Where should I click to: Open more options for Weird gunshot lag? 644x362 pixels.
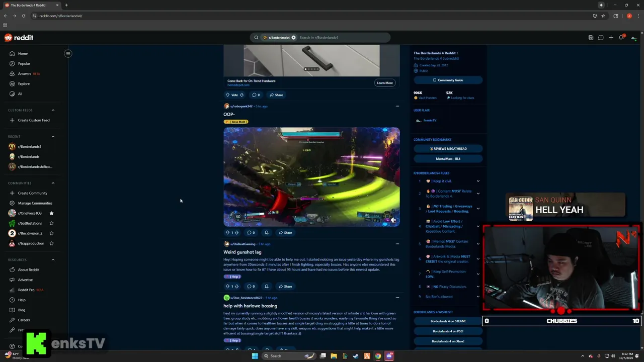(x=397, y=244)
